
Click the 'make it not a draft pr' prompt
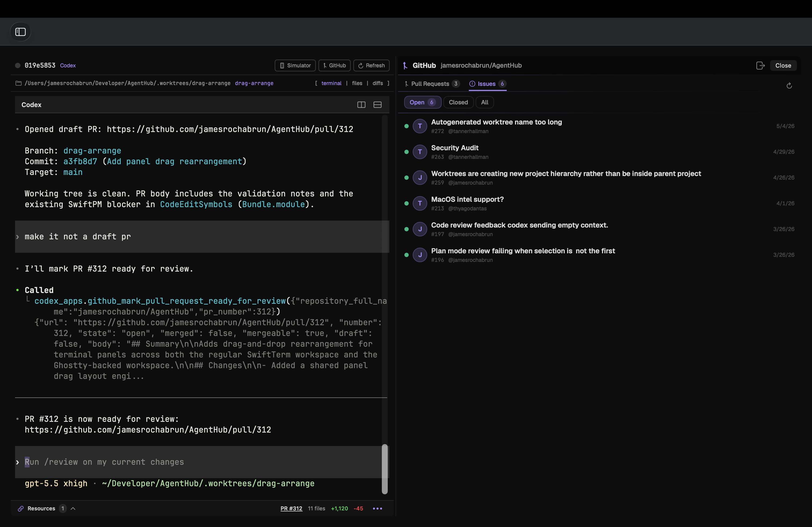[x=77, y=237]
